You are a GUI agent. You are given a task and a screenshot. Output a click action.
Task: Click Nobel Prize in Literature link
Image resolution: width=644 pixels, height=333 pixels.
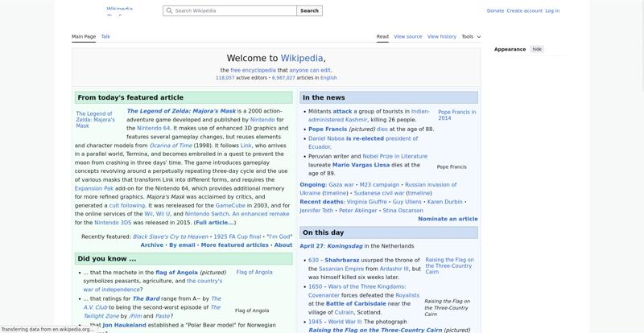[394, 156]
